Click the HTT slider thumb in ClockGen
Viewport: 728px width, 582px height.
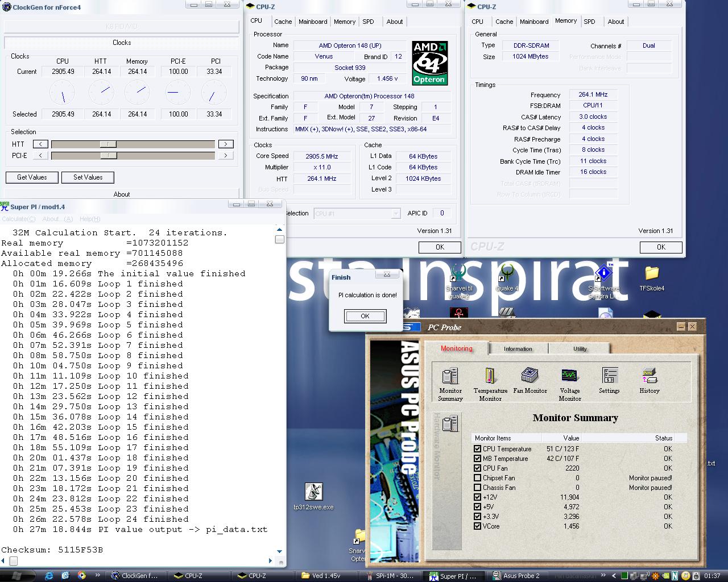coord(108,144)
